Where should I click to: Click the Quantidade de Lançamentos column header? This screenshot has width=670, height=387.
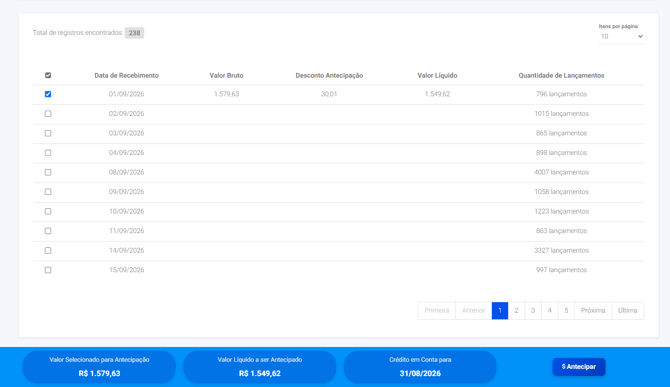point(561,76)
